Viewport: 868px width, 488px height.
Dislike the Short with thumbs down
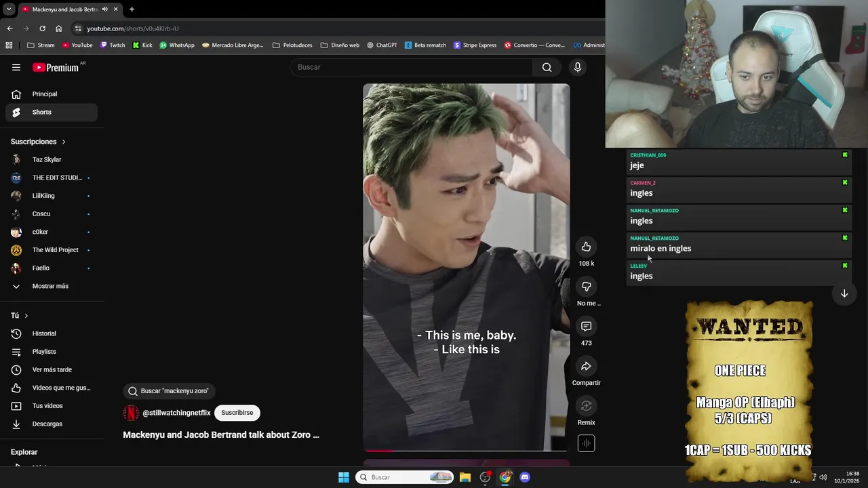tap(586, 287)
